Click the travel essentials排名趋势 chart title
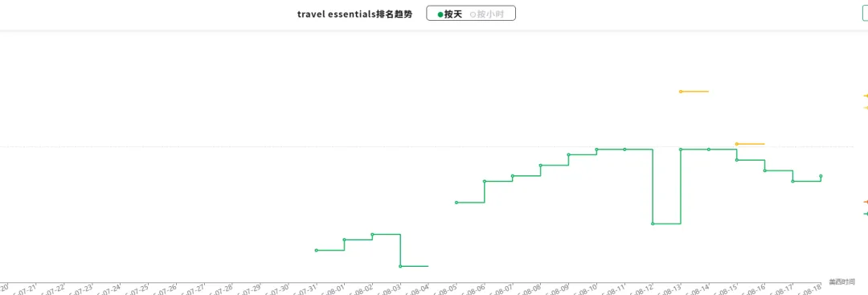The width and height of the screenshot is (868, 295). 355,14
